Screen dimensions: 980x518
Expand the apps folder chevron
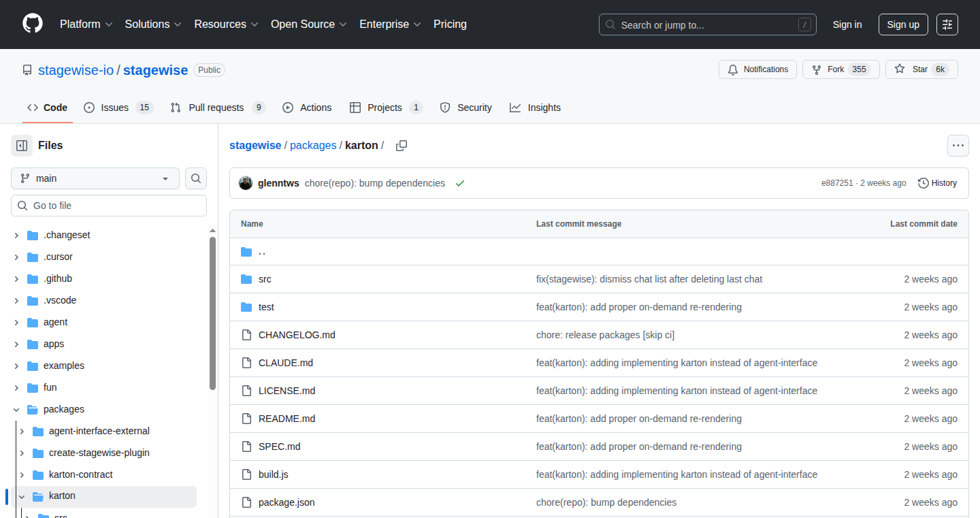pyautogui.click(x=16, y=344)
